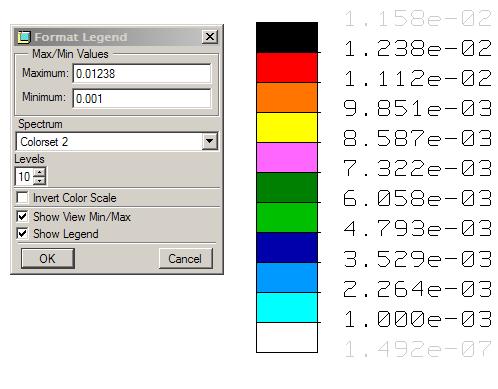Increase Levels with the up spinner arrow

pos(40,172)
